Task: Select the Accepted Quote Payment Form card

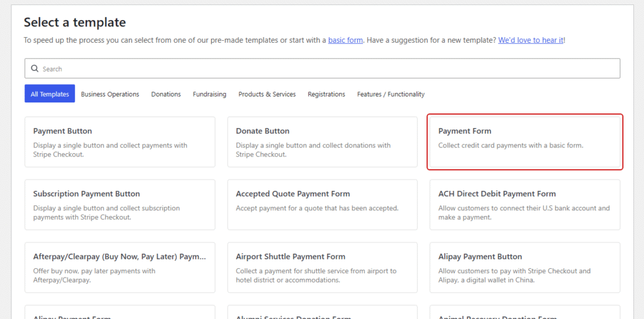Action: [x=323, y=205]
